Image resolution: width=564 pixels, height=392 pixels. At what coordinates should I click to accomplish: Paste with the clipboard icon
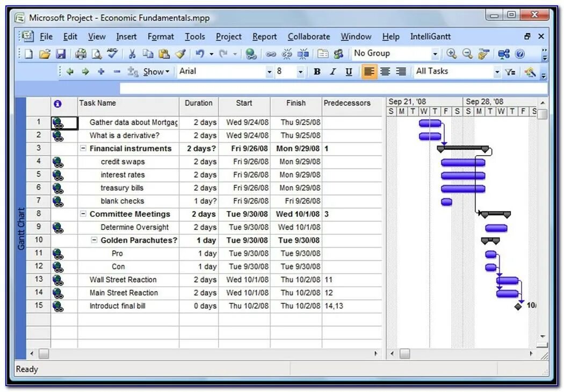(164, 54)
